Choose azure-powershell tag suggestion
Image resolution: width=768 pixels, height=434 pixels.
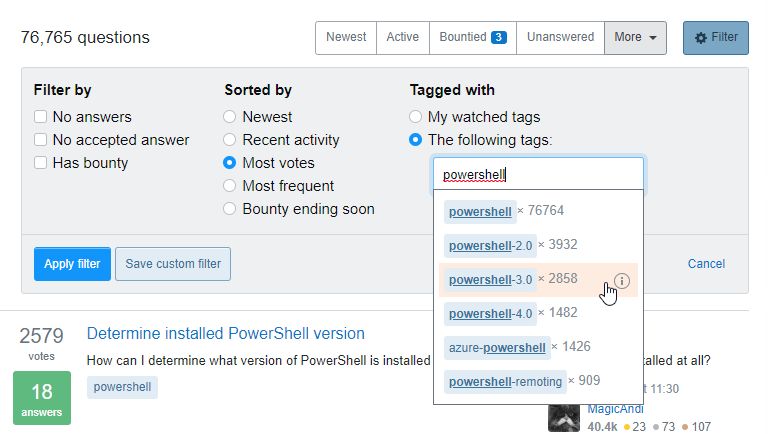coord(497,348)
